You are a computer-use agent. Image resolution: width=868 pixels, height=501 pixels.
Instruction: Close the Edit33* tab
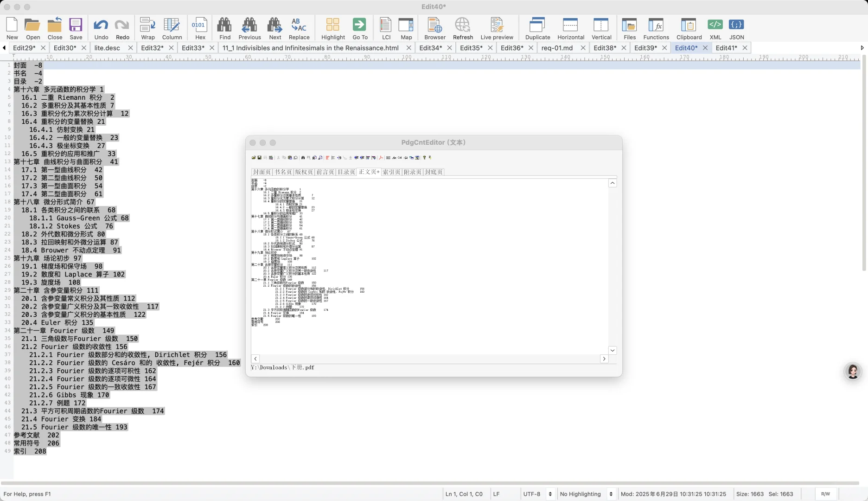pyautogui.click(x=212, y=48)
